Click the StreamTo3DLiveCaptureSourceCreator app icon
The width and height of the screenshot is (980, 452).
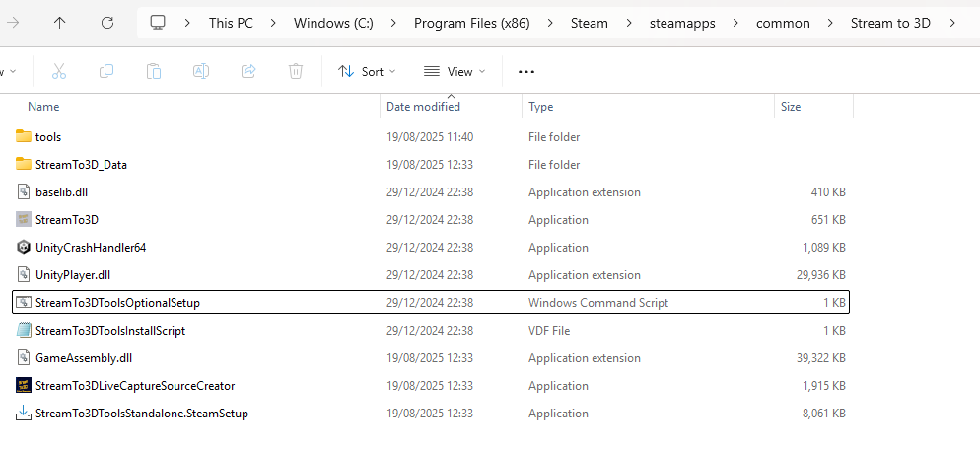click(x=24, y=386)
